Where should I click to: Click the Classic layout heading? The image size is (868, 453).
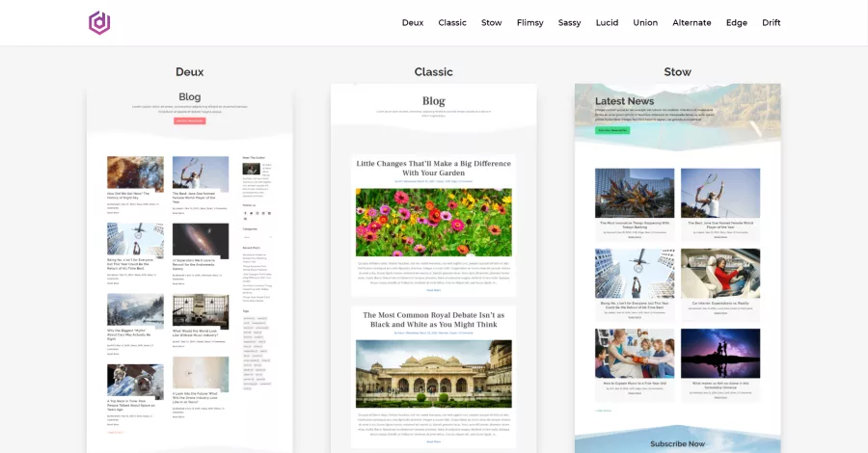tap(433, 72)
